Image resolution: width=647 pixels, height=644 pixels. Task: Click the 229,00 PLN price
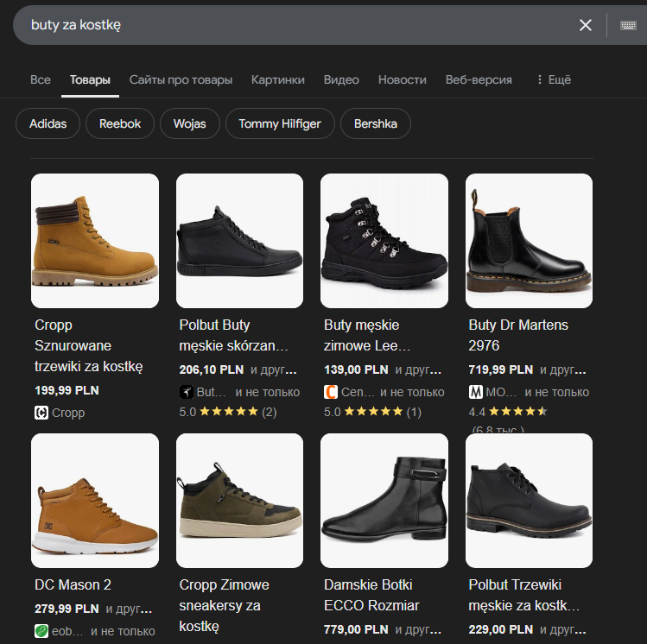click(x=500, y=629)
